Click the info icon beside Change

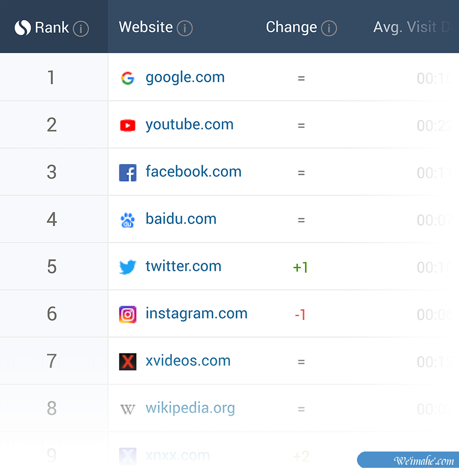(x=329, y=29)
